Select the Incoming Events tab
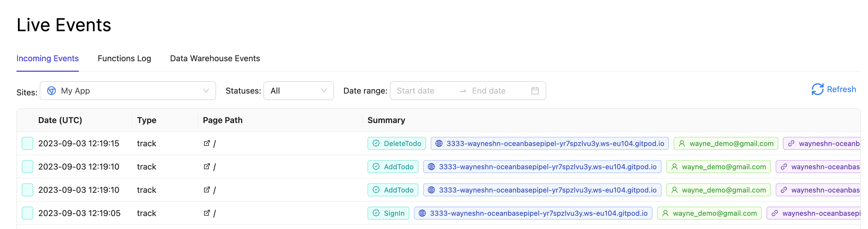This screenshot has width=868, height=229. (48, 58)
